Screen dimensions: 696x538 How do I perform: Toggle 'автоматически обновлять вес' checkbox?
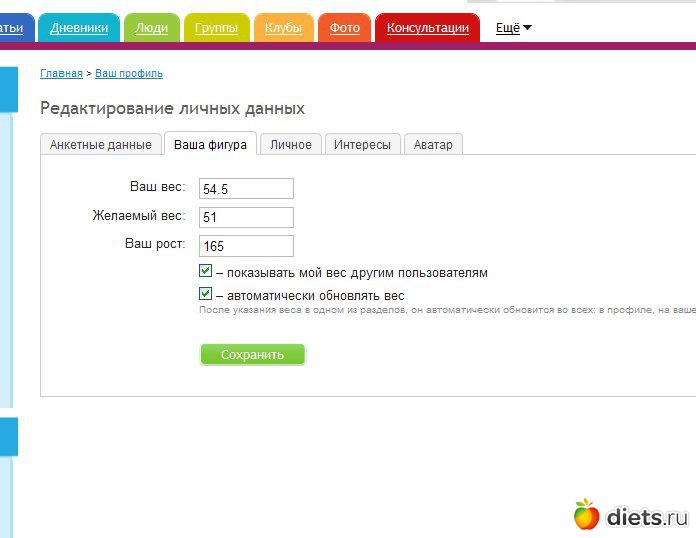(x=206, y=294)
